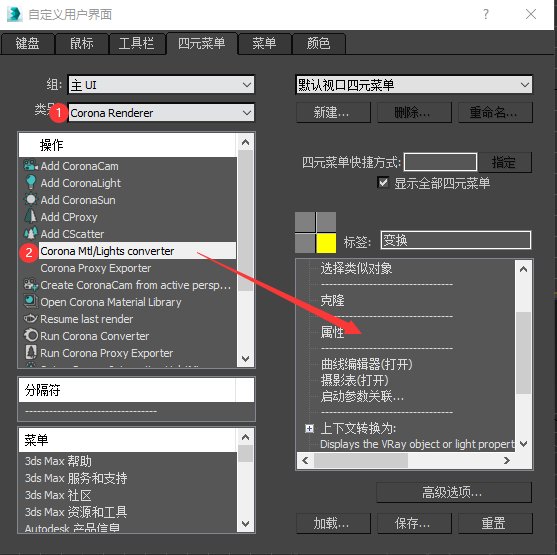This screenshot has width=557, height=555.
Task: Click the question mark help button
Action: pos(486,14)
